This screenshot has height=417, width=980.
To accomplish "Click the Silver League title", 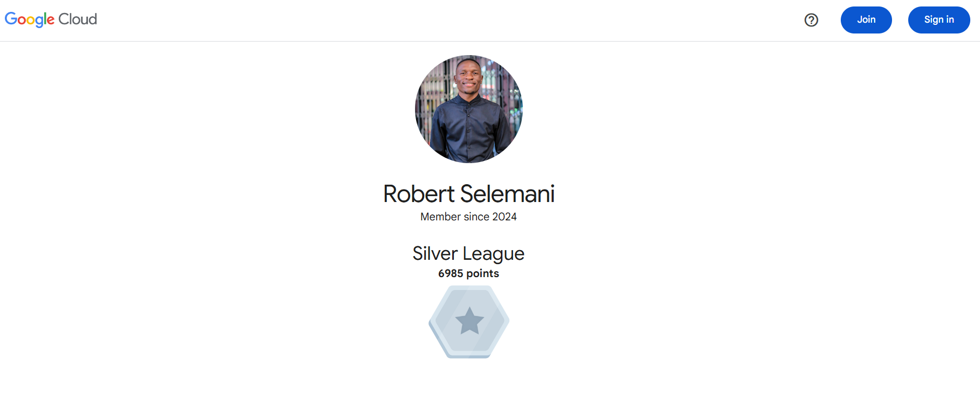I will [468, 253].
